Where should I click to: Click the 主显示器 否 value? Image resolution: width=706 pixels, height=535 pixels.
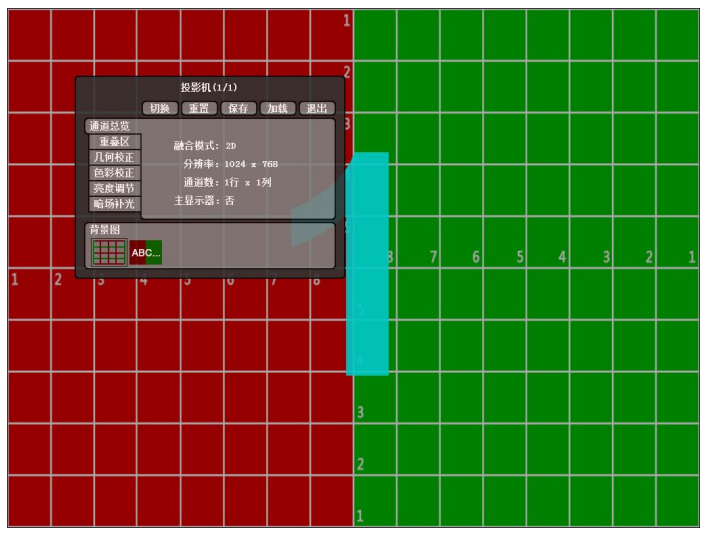(x=230, y=200)
